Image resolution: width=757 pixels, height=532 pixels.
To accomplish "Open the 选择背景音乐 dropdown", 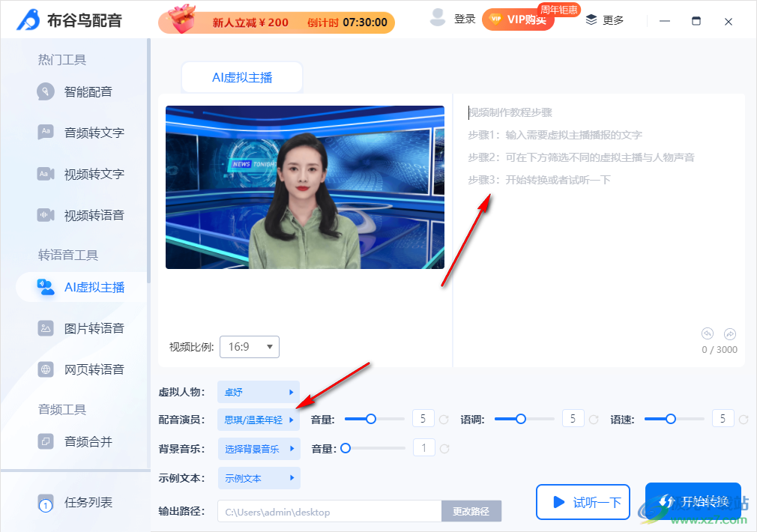I will (258, 449).
